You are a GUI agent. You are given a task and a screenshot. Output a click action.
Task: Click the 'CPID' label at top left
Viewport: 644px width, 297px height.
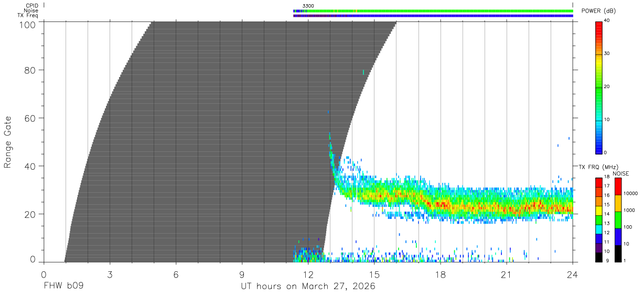point(31,6)
